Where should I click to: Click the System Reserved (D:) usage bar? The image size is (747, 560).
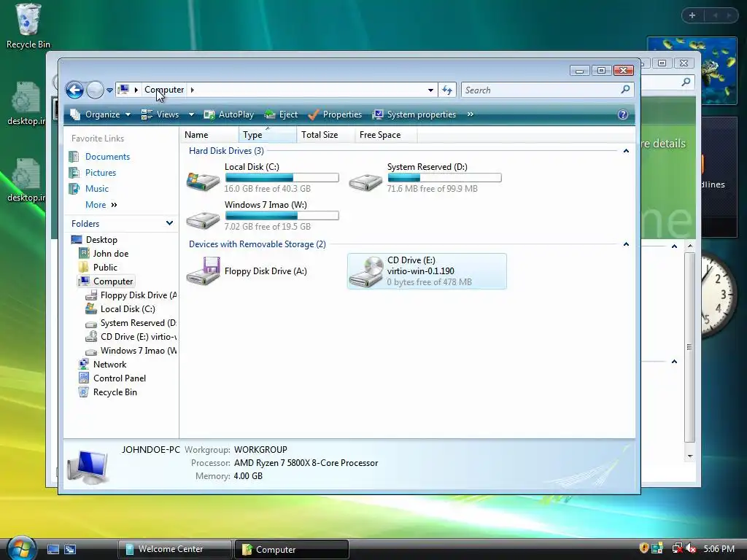point(444,178)
